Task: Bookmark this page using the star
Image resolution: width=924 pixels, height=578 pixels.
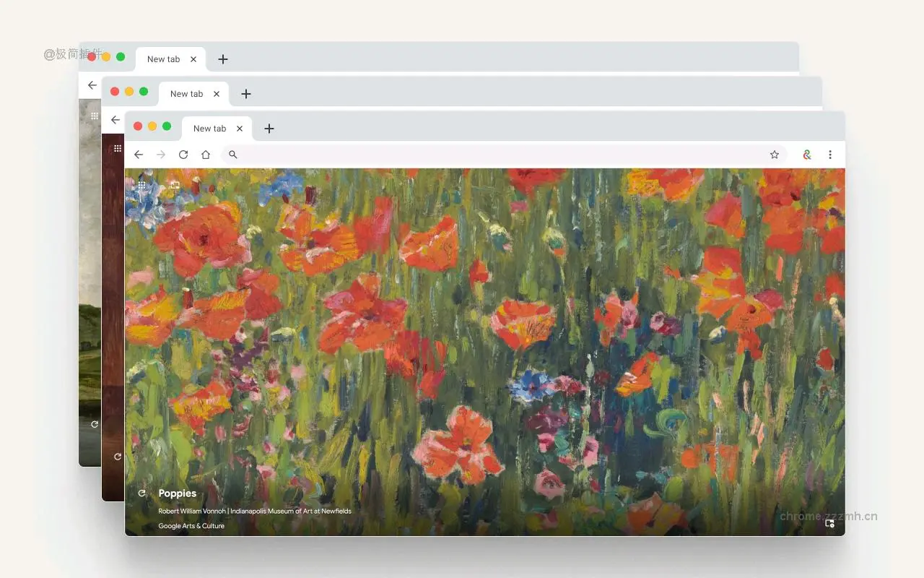Action: pos(775,154)
